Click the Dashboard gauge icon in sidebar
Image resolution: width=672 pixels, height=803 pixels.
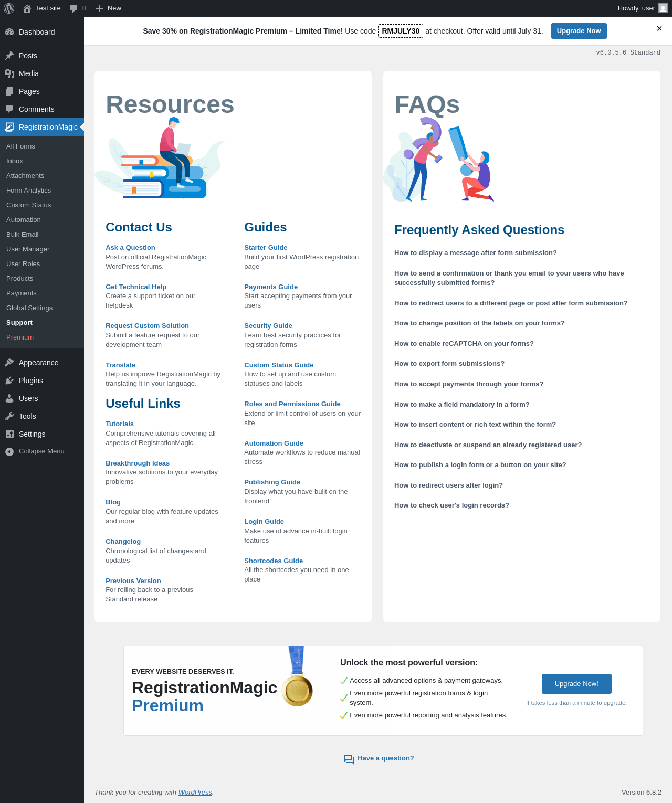[9, 32]
